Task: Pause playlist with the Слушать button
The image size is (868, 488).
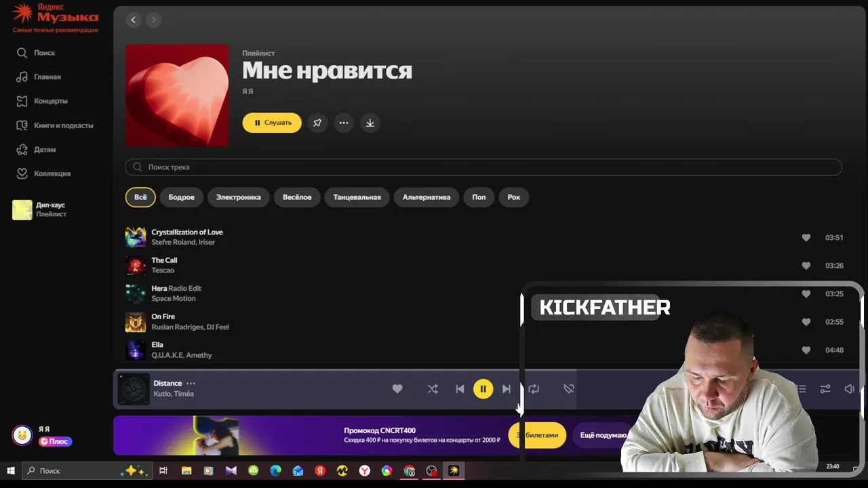Action: pos(272,123)
